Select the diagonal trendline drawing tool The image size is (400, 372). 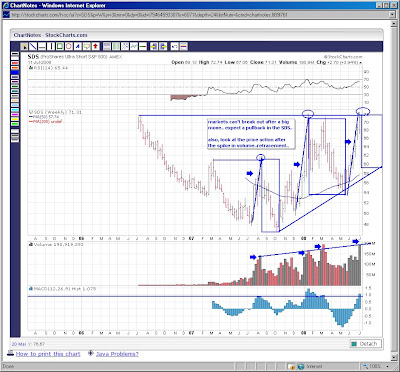[33, 46]
